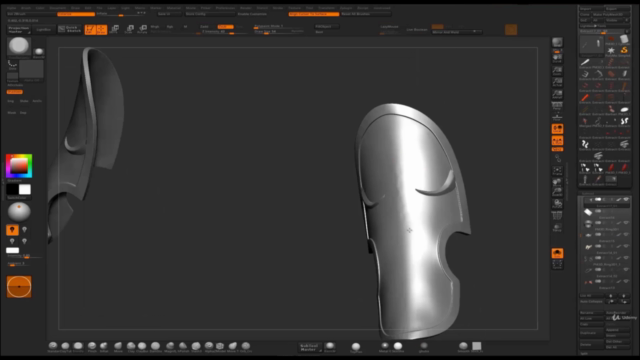Toggle the first light bulb on
Image resolution: width=640 pixels, height=360 pixels.
click(x=12, y=230)
